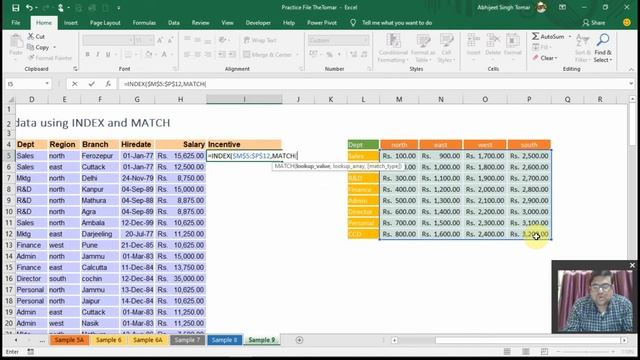Click Sort & Filter icon
This screenshot has width=640, height=360.
tap(582, 40)
